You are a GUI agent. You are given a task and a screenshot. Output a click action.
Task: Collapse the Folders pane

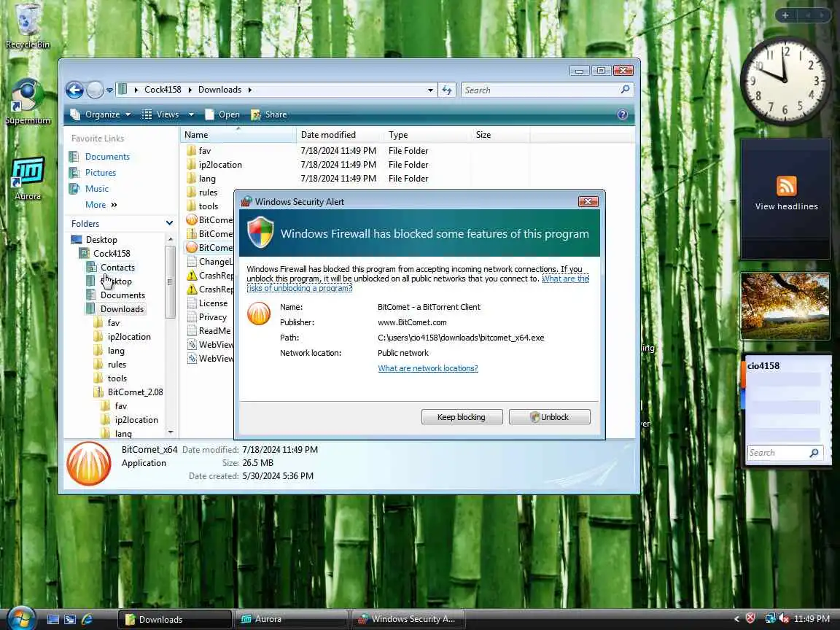(169, 223)
